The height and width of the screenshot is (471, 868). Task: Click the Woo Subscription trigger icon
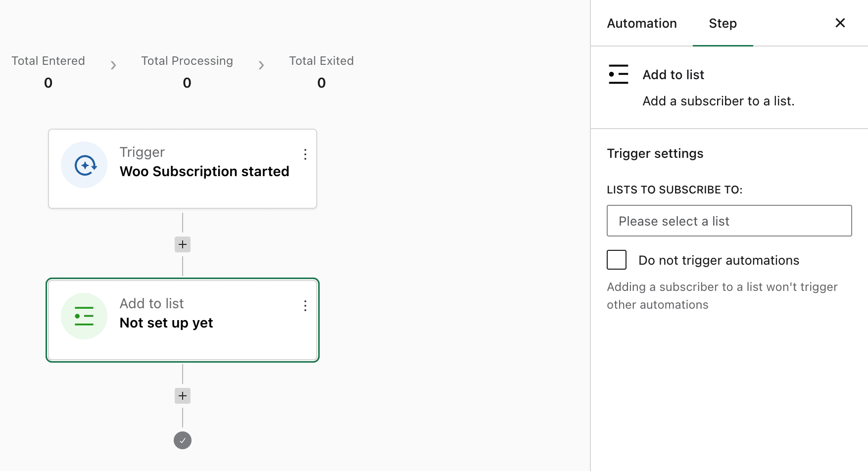pyautogui.click(x=84, y=165)
